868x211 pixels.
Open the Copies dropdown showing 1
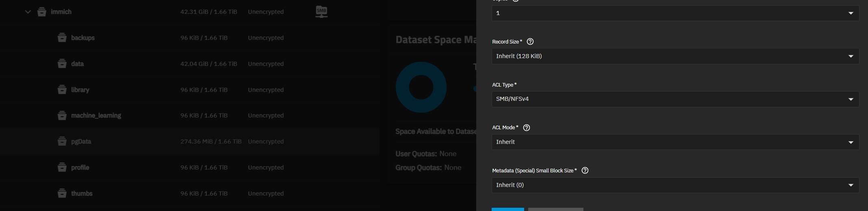pos(675,13)
